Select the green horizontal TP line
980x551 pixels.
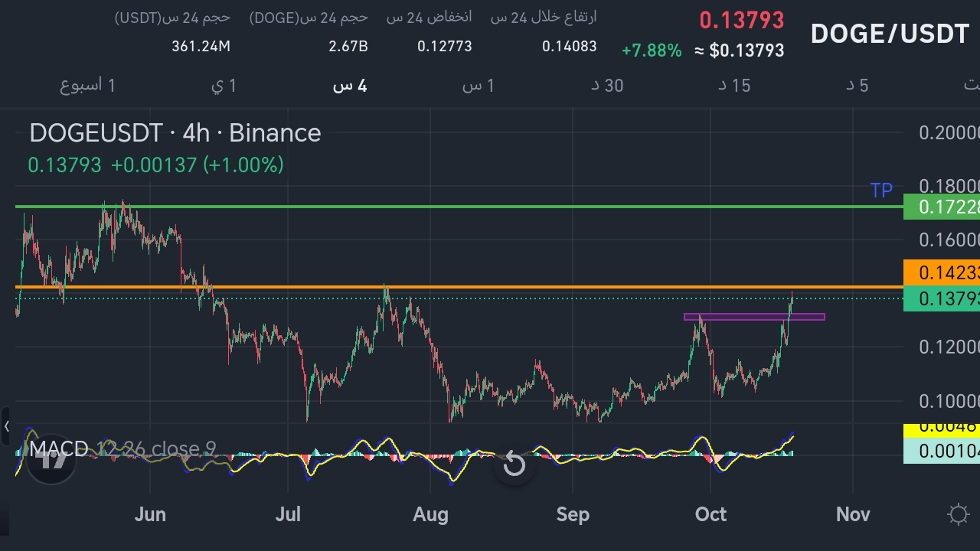459,207
